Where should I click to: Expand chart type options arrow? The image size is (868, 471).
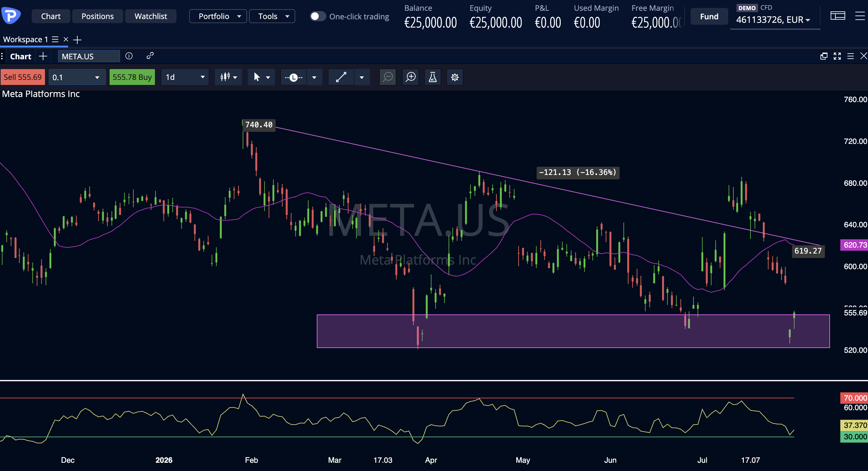point(235,78)
